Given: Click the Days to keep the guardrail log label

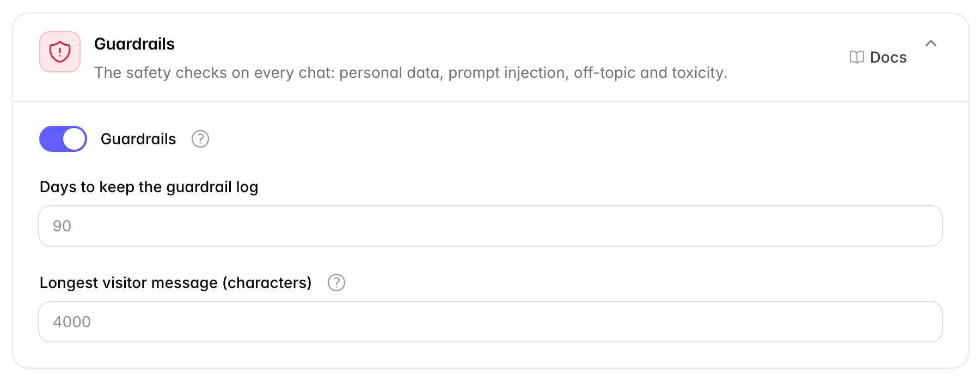Looking at the screenshot, I should pos(149,187).
